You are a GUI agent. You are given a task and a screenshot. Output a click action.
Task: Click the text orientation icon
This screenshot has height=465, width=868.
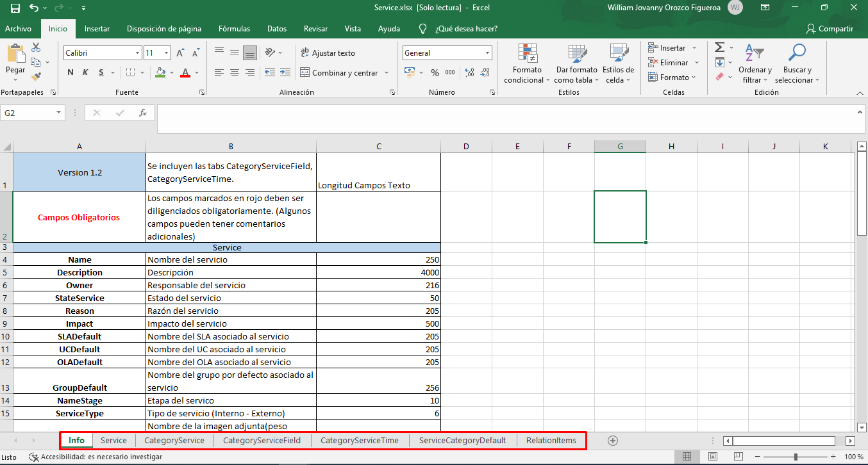(271, 53)
